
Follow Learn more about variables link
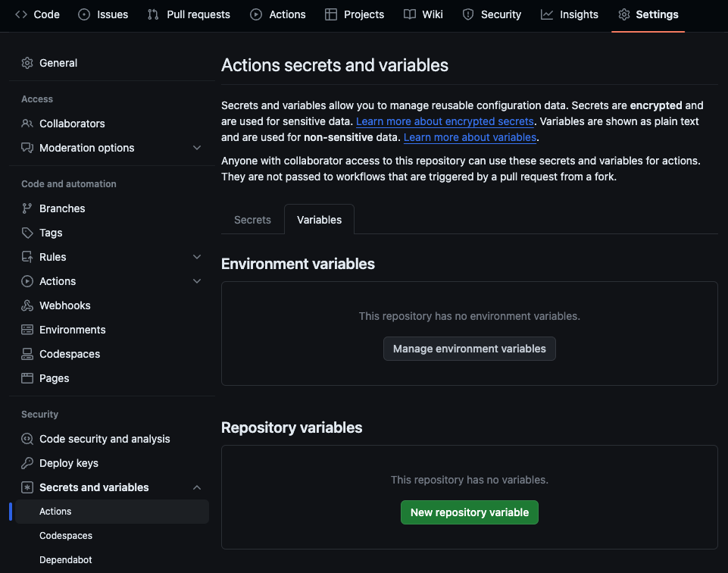470,137
